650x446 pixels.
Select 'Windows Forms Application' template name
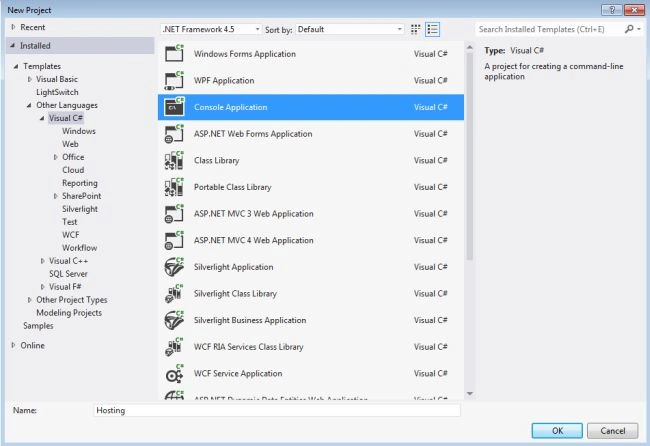coord(245,54)
